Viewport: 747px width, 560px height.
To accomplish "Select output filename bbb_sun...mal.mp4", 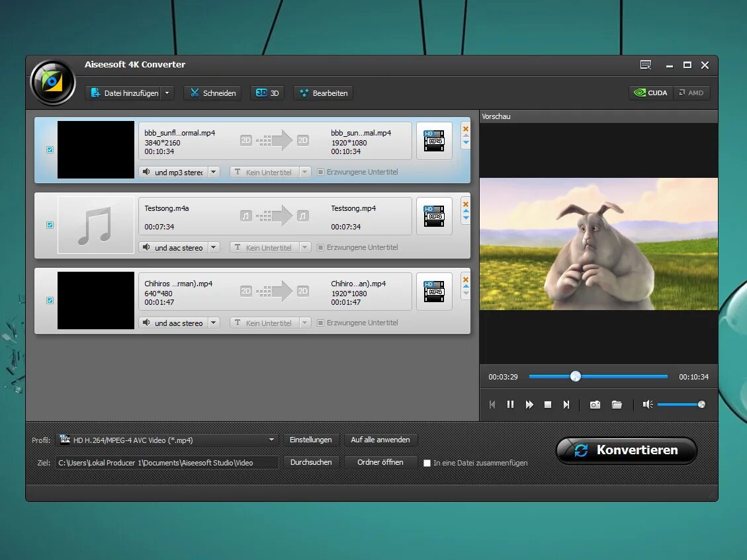I will [361, 133].
